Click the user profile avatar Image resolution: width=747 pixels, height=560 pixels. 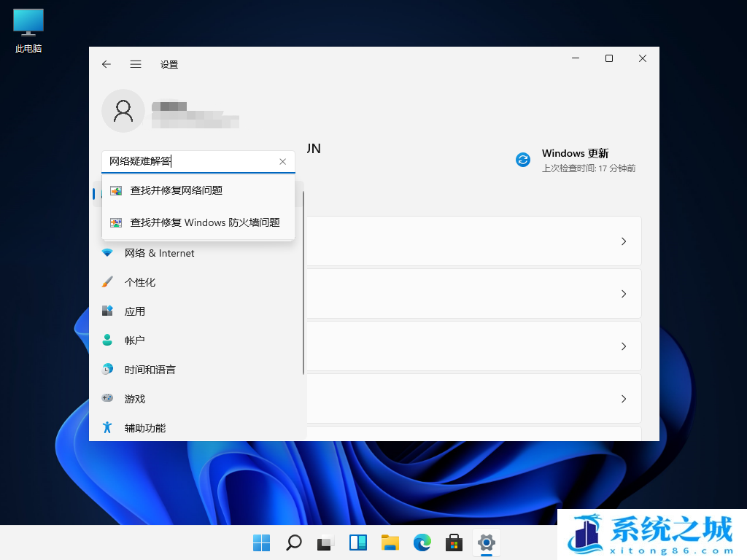123,111
